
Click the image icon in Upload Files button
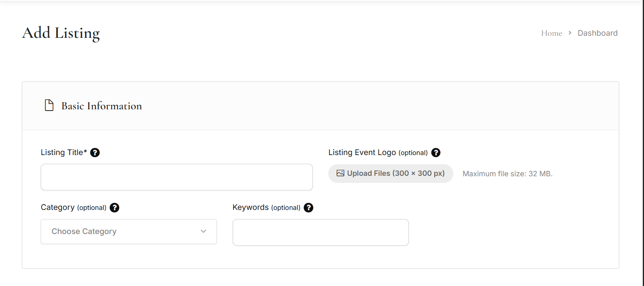340,173
